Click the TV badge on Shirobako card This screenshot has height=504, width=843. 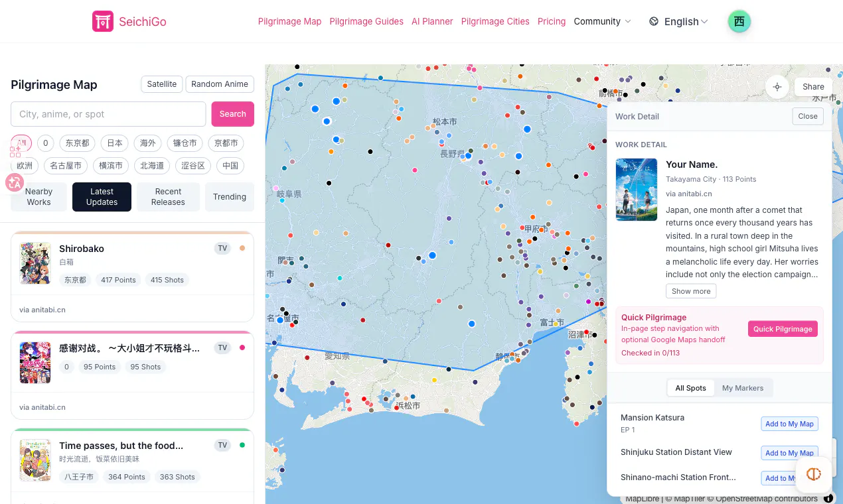point(222,248)
